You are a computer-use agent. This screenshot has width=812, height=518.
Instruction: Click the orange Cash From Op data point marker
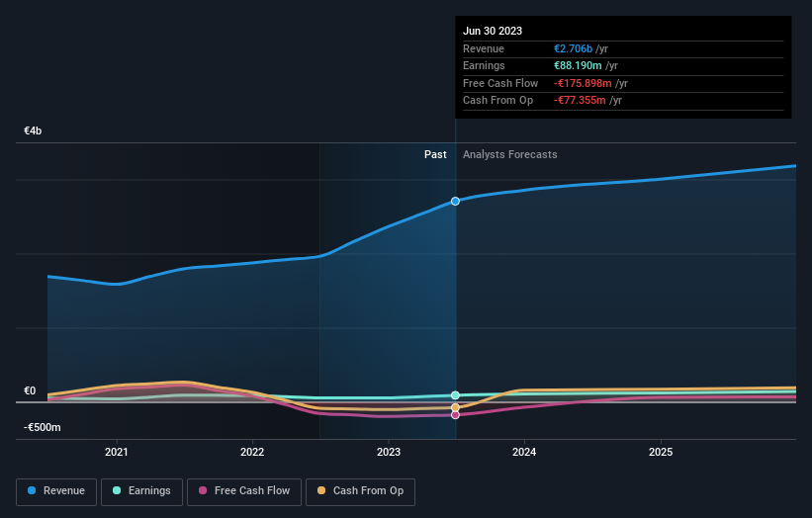click(455, 407)
